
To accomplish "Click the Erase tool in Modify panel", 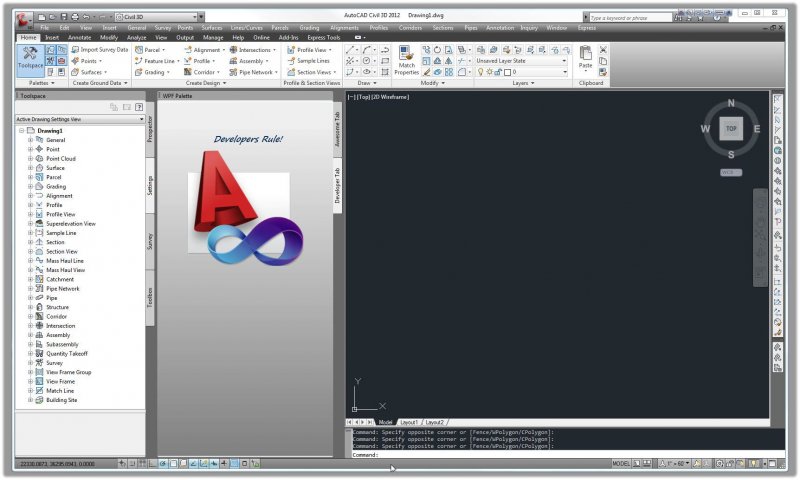I will 426,72.
